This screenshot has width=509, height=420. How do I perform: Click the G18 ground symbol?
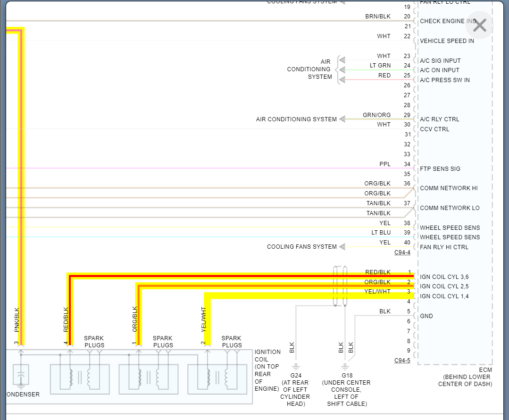pyautogui.click(x=346, y=367)
